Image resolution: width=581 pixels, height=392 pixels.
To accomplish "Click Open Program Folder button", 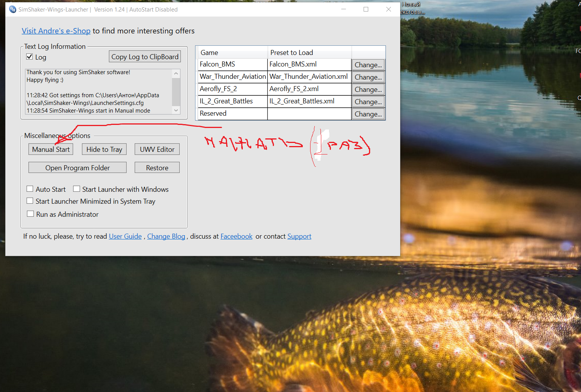I will point(77,168).
